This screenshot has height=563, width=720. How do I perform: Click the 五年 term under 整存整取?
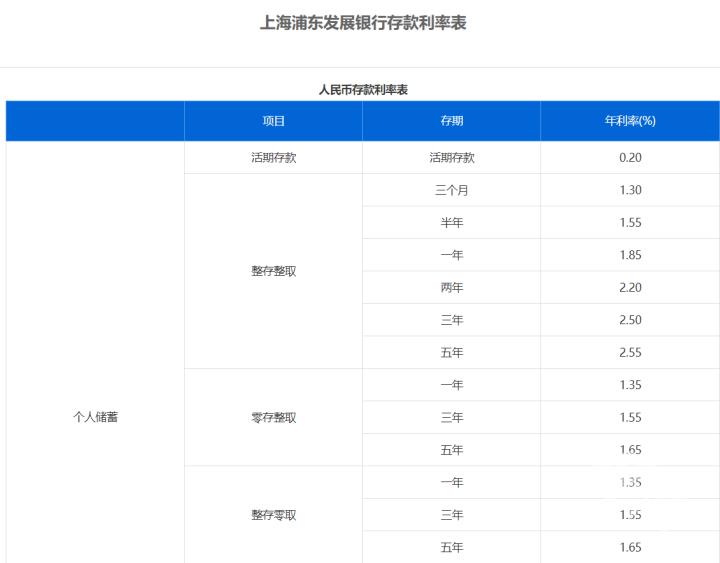click(451, 353)
